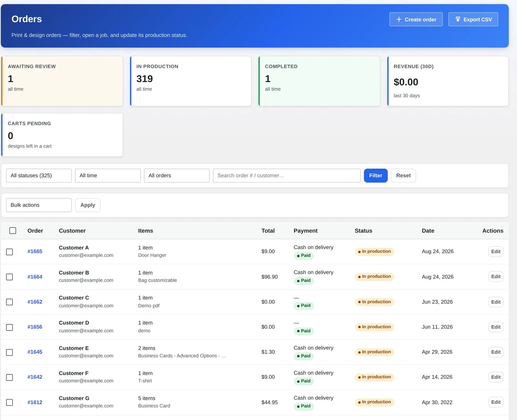Click the plus icon on Create order
Viewport: 517px width, 420px height.
399,19
